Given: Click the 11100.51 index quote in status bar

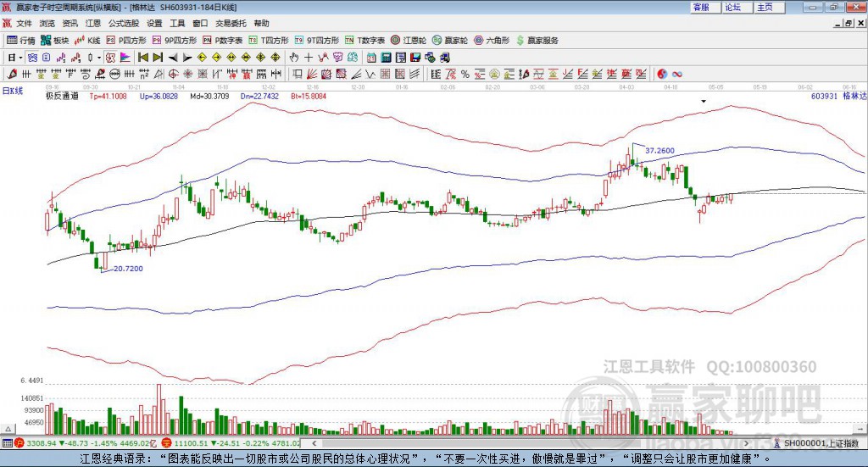Looking at the screenshot, I should click(191, 443).
